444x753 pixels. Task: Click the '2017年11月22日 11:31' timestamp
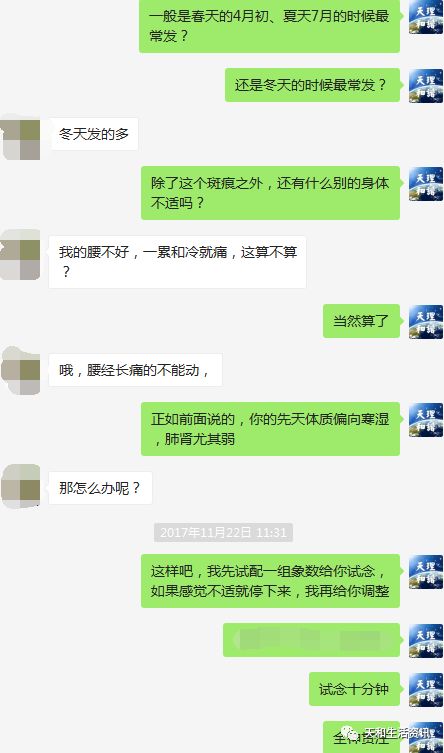click(223, 533)
